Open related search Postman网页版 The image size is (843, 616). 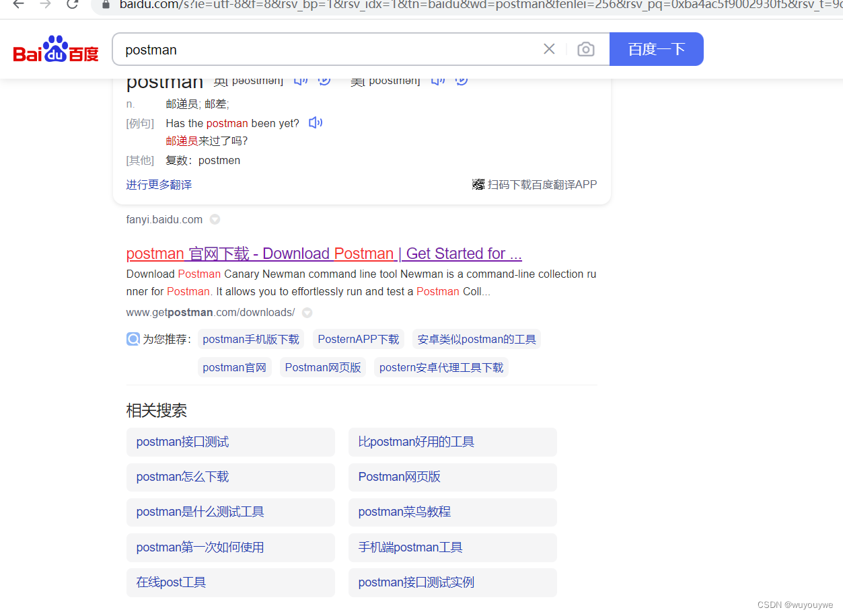tap(453, 477)
